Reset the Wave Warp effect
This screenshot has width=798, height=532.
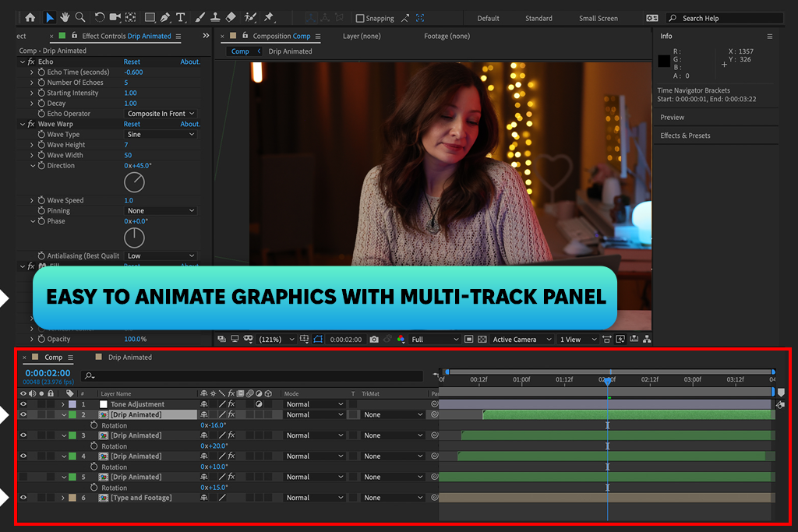click(x=132, y=124)
